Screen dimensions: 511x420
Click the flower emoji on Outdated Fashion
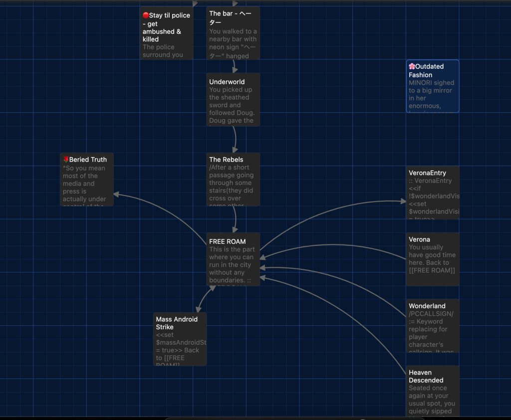pyautogui.click(x=412, y=66)
